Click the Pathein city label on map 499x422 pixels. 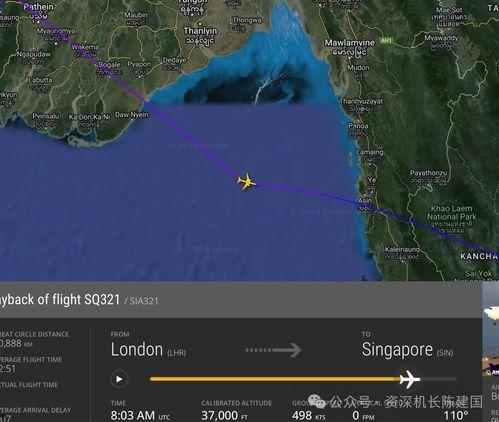click(39, 7)
